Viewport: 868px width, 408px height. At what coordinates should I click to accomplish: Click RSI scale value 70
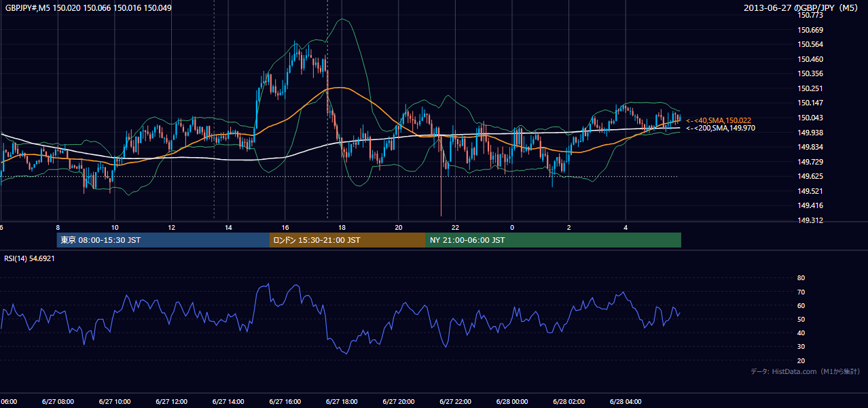click(801, 292)
